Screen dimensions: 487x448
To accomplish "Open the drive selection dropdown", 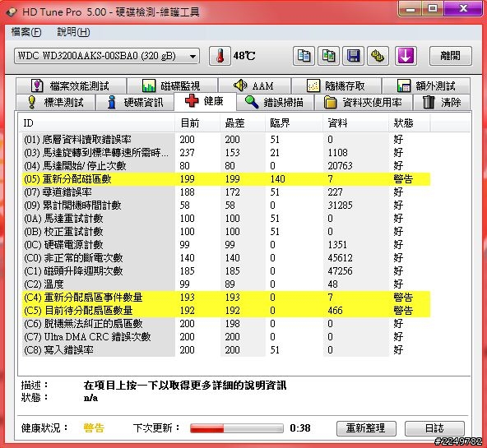I will 107,56.
